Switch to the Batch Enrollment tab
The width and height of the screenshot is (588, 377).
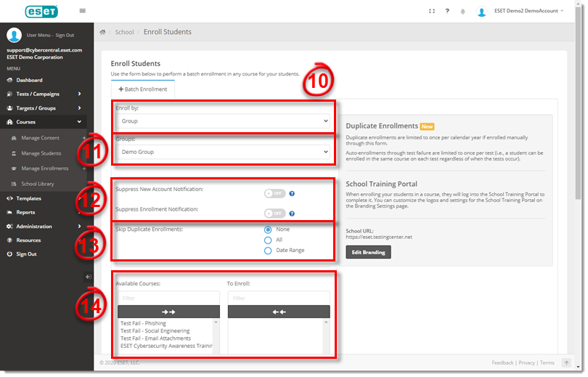coord(142,89)
